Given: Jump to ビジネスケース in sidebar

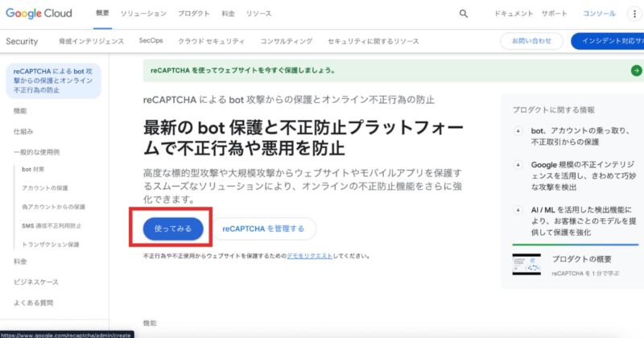Looking at the screenshot, I should pyautogui.click(x=36, y=282).
